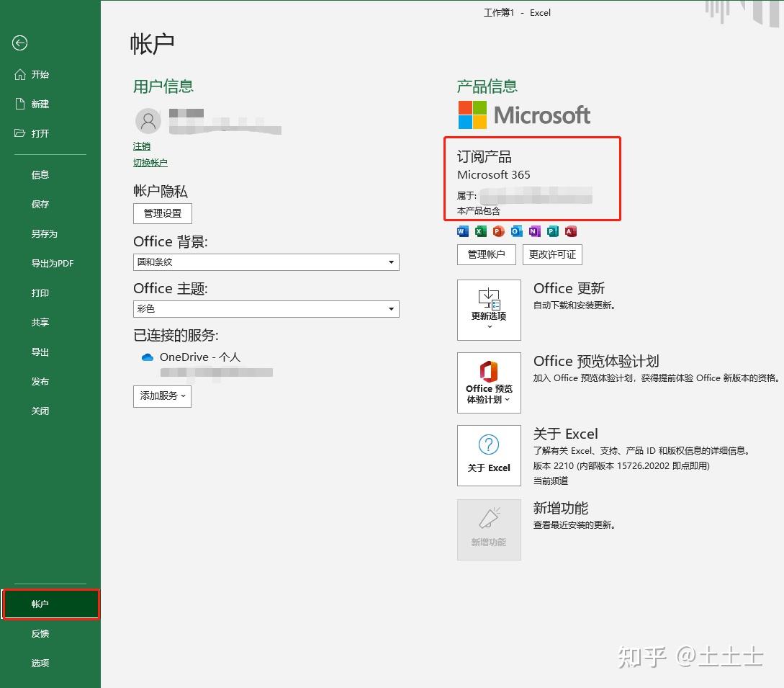This screenshot has width=784, height=688.
Task: Select the 帐户 sidebar item
Action: click(x=51, y=604)
